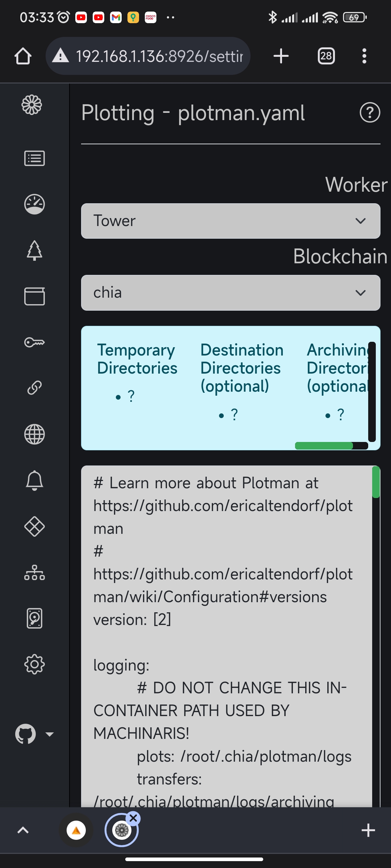The height and width of the screenshot is (868, 391).
Task: Click the horizontal green scrollbar in directories panel
Action: (324, 446)
